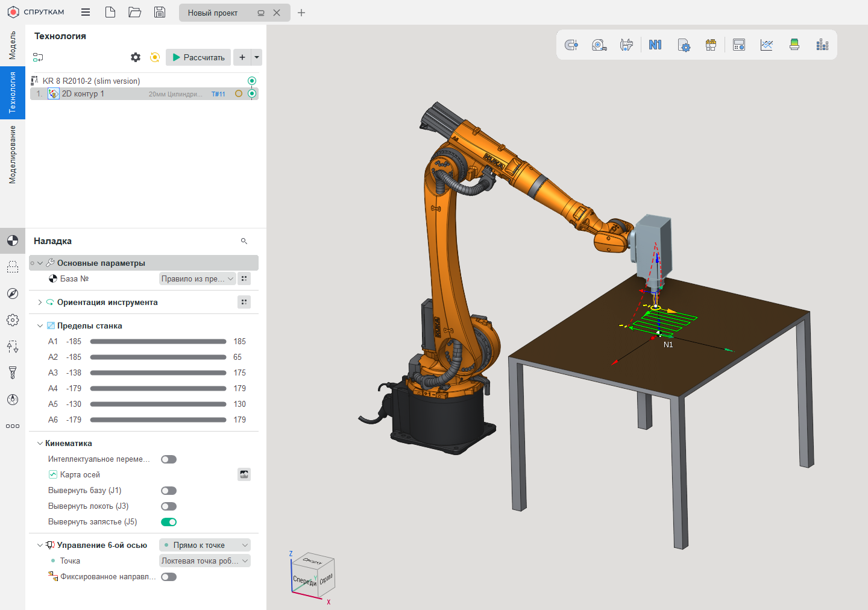The width and height of the screenshot is (868, 610).
Task: Create a new file with the document icon
Action: point(110,12)
